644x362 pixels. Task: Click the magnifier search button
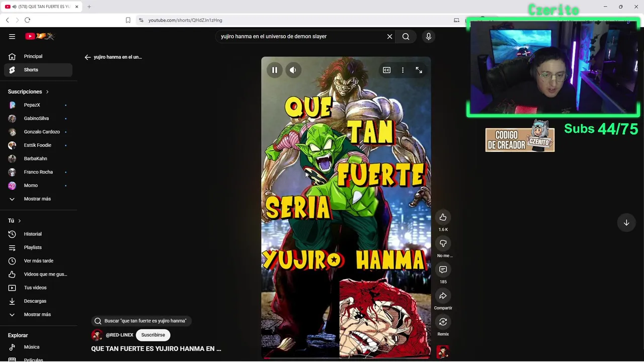click(x=406, y=36)
